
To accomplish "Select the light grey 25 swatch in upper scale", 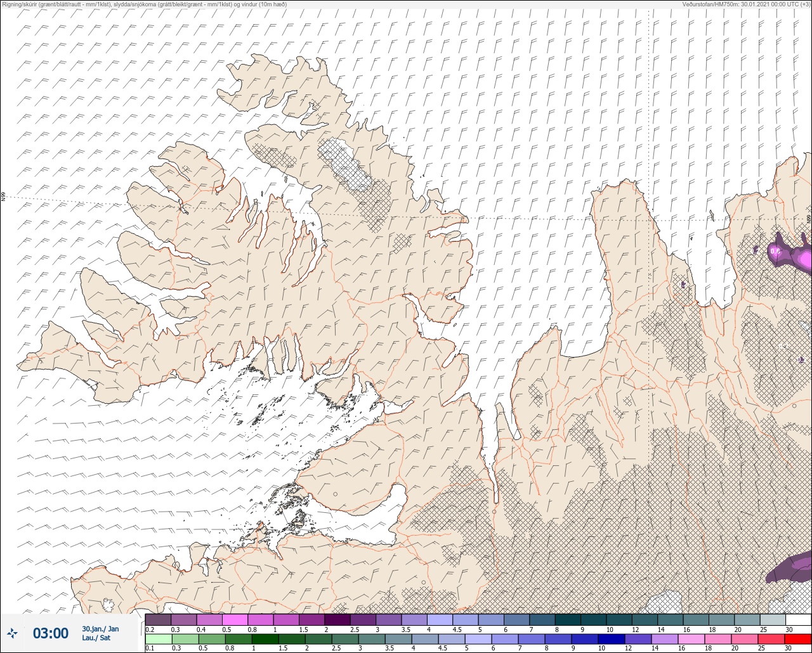I will point(773,619).
